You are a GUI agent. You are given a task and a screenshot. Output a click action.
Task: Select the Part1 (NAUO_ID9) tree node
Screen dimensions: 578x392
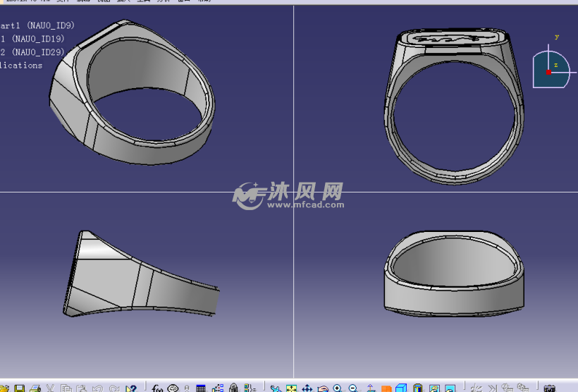[x=39, y=25]
